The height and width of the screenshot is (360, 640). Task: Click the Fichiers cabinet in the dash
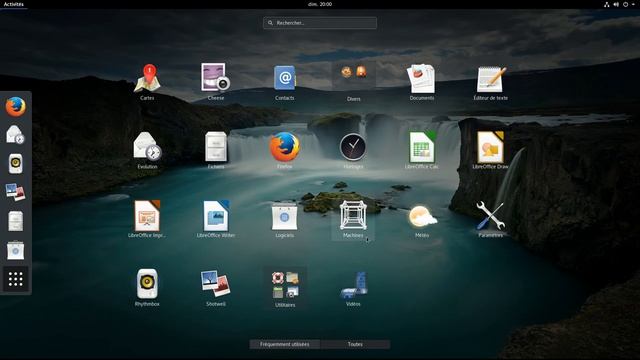pos(16,221)
